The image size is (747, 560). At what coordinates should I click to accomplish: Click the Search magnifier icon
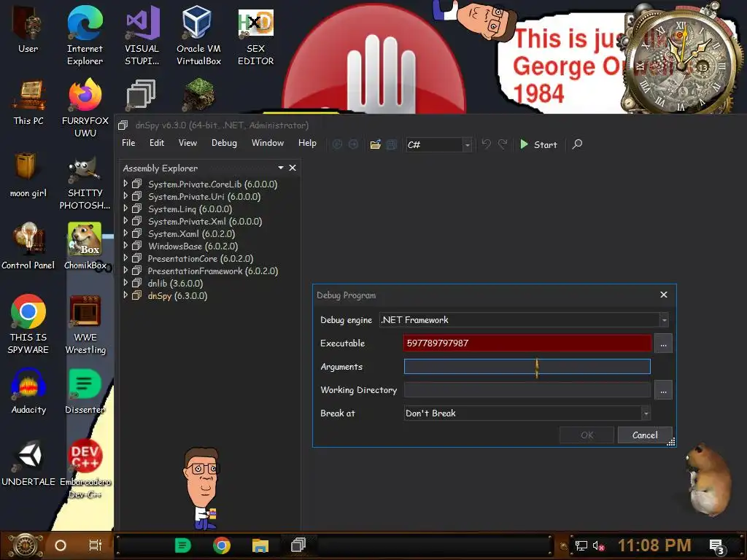click(577, 144)
